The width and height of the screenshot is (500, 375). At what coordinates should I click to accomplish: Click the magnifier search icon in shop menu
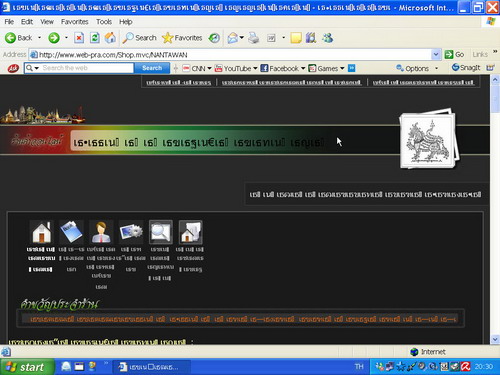161,232
